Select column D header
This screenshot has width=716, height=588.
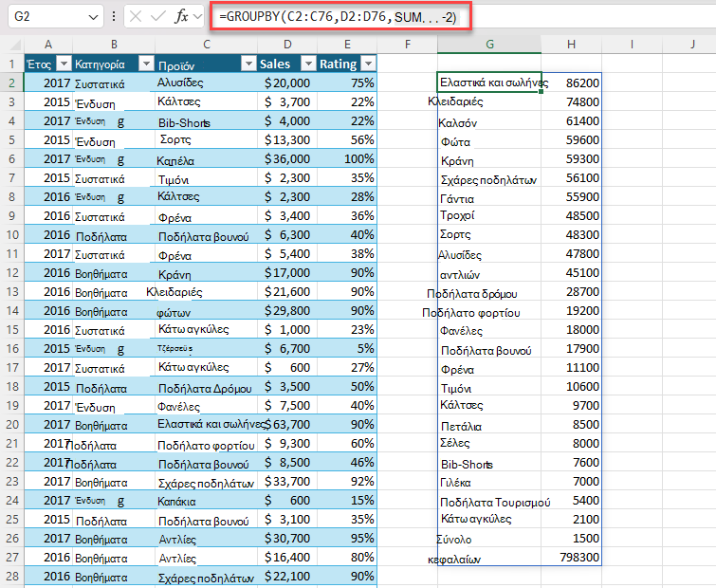click(x=287, y=45)
